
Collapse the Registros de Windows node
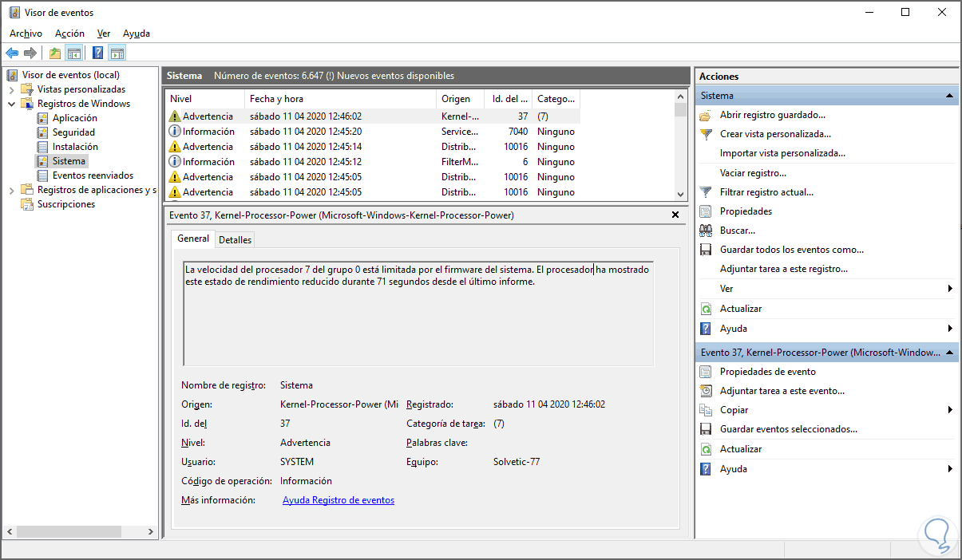(x=12, y=104)
